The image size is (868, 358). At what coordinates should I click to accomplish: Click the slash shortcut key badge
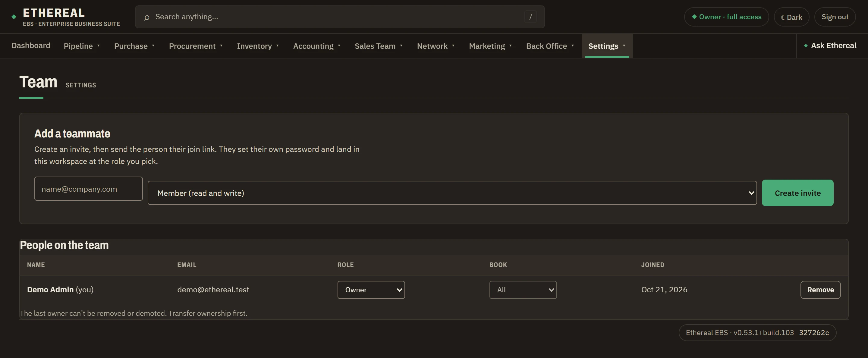tap(530, 17)
